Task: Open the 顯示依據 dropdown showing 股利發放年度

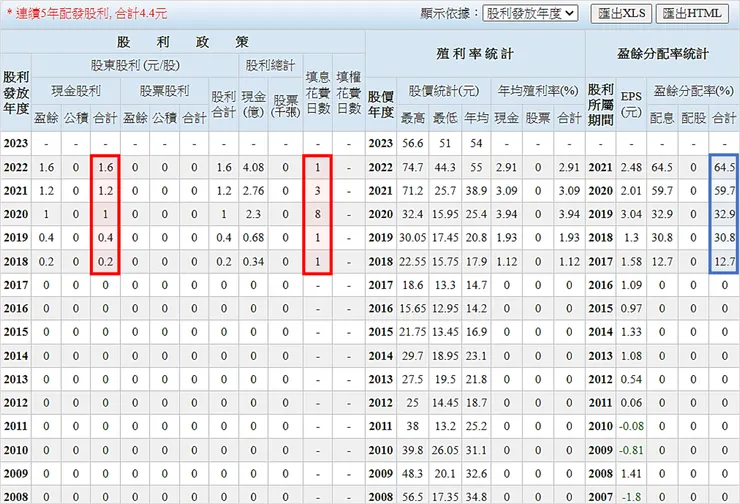Action: (530, 13)
